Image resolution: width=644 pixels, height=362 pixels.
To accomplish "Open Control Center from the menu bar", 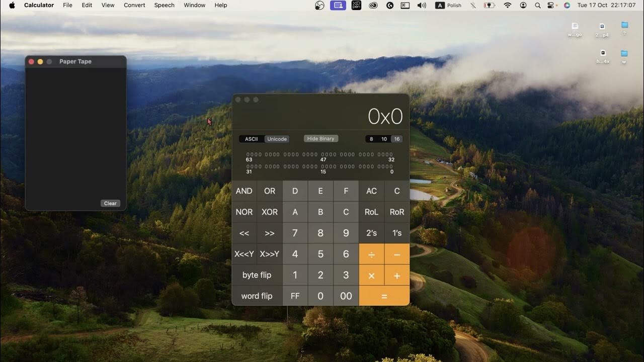I will [551, 5].
